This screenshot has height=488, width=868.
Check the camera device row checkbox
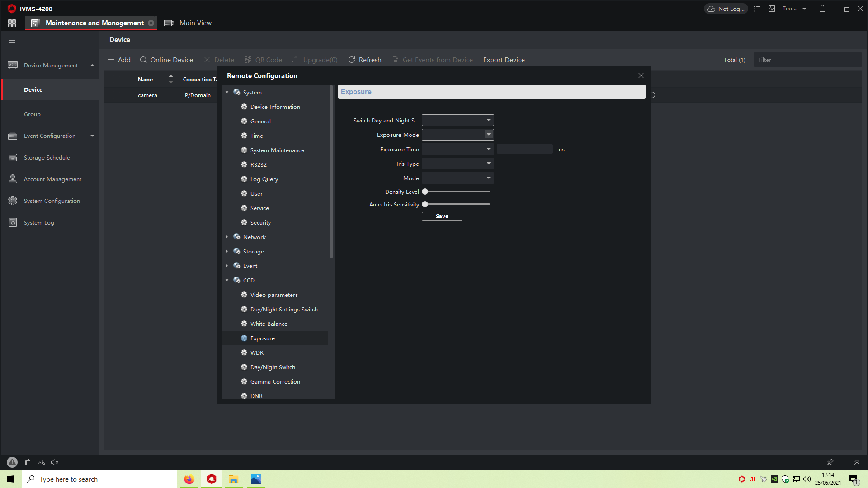tap(116, 95)
